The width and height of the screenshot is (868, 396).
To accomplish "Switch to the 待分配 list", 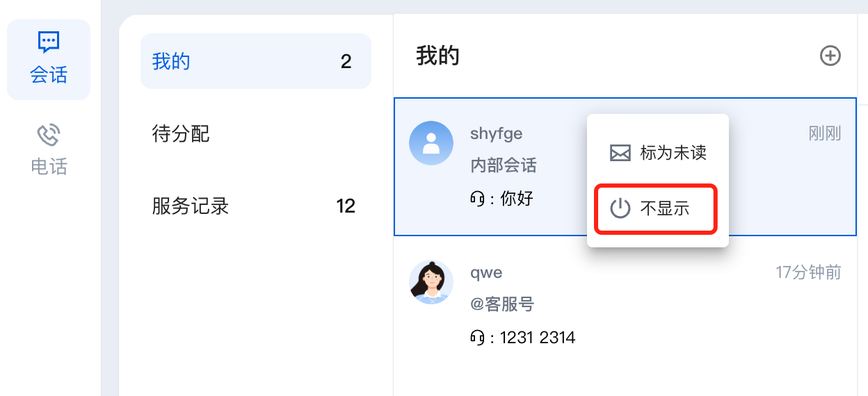I will point(181,133).
